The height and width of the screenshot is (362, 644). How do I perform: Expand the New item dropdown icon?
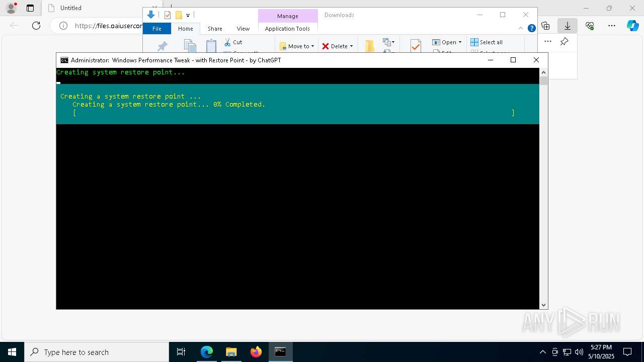click(389, 42)
